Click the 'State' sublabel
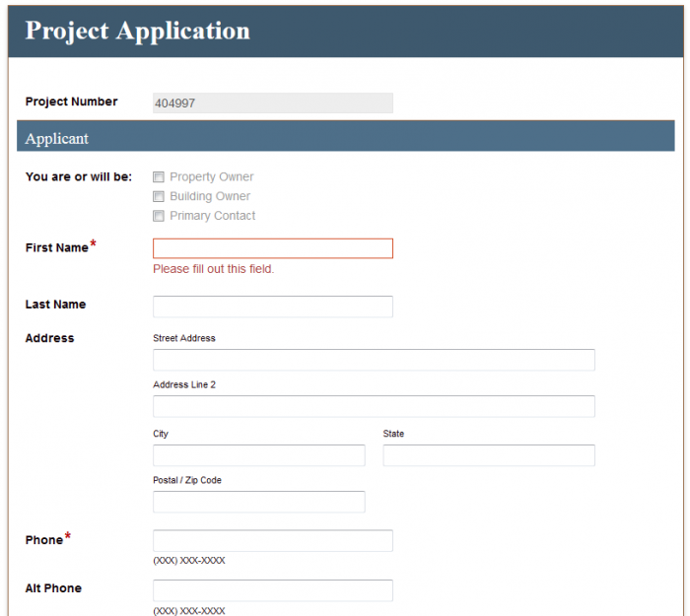 (393, 434)
